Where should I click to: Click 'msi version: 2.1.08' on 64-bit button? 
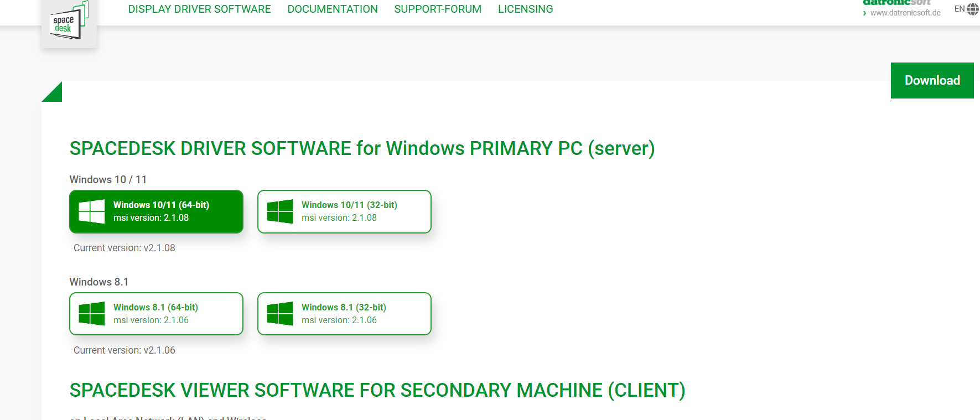pos(151,218)
